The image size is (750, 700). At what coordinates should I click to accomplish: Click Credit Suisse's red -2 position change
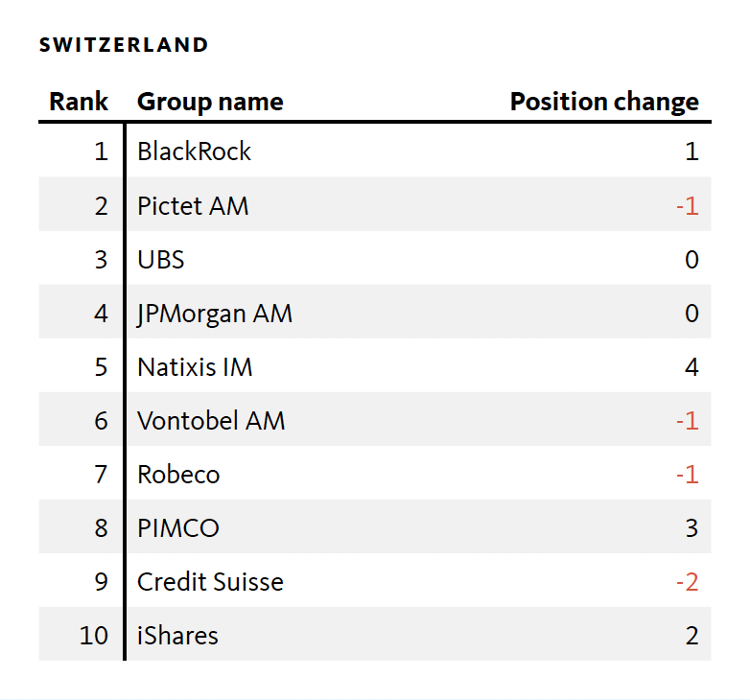click(687, 581)
